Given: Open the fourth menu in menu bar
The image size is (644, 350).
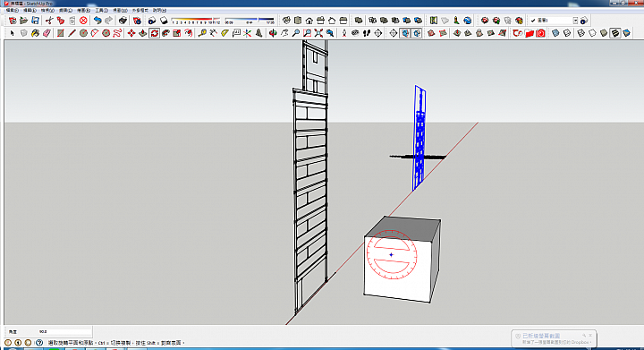Looking at the screenshot, I should [x=65, y=10].
